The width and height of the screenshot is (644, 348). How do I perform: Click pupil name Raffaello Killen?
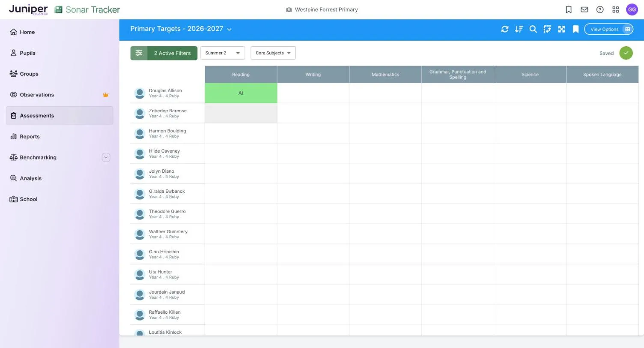tap(165, 312)
